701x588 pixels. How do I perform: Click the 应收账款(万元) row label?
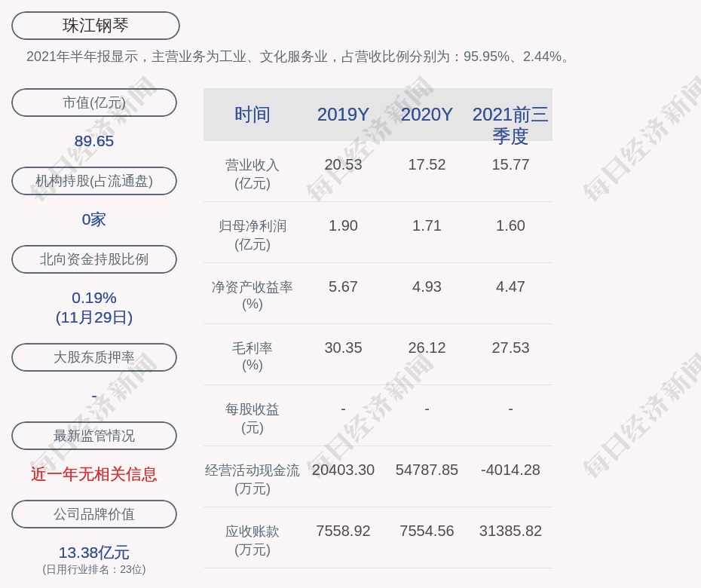[x=253, y=541]
